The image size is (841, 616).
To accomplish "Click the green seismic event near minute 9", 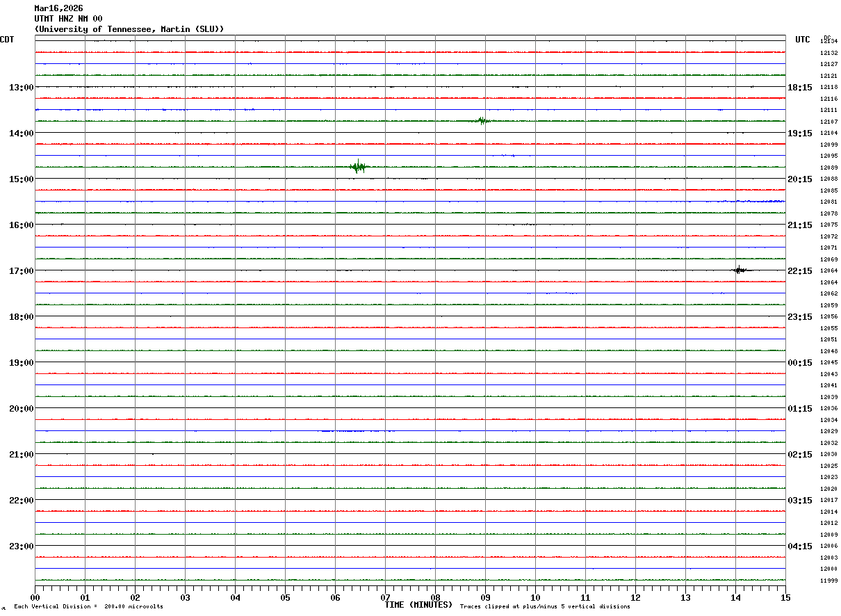I will (482, 121).
